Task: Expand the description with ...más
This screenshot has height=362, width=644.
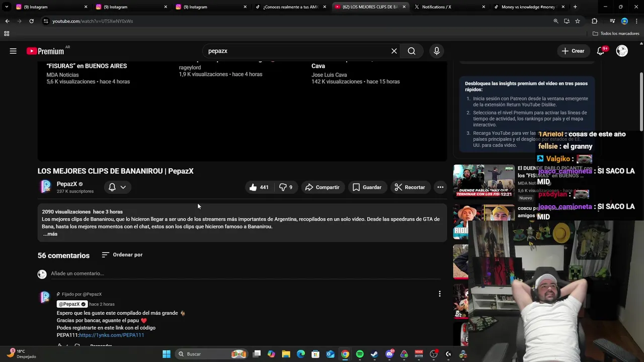Action: [x=50, y=234]
